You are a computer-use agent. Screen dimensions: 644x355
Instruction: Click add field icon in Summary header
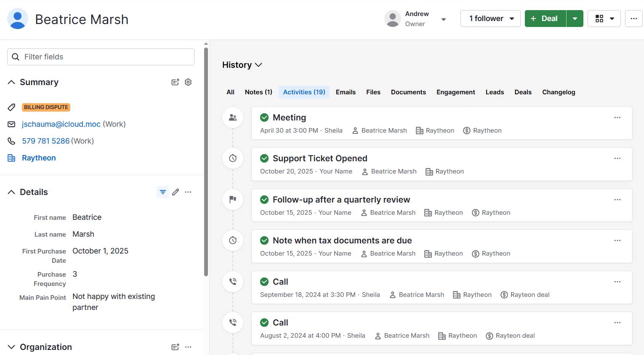click(175, 82)
